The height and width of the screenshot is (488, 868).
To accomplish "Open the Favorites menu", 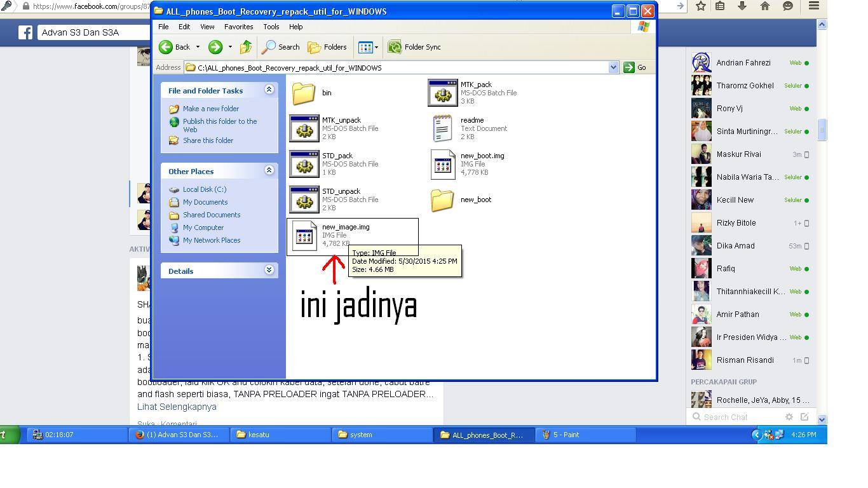I will click(238, 27).
